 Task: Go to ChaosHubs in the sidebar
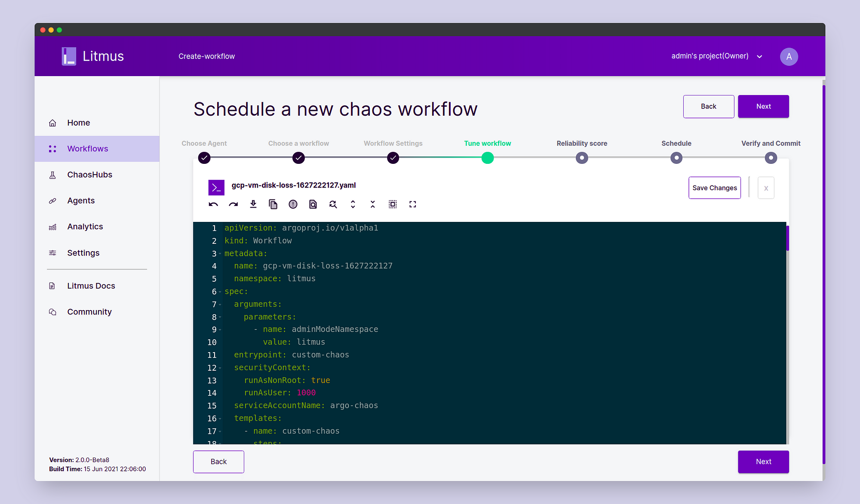[x=97, y=175]
